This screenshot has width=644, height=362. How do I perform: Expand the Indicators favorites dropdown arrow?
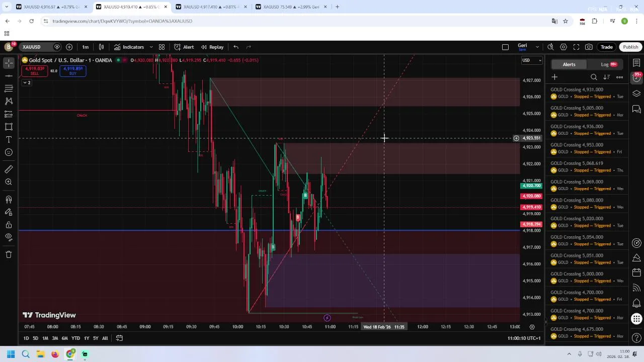151,47
